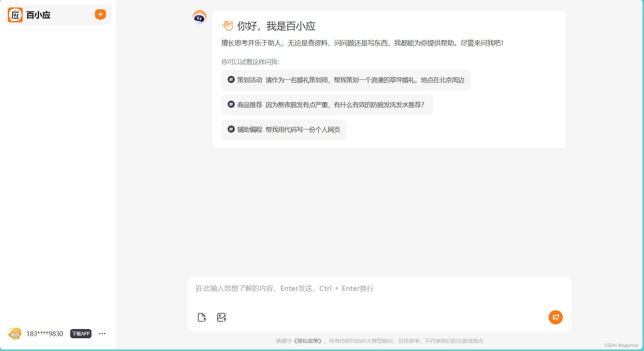Click the orange 百小应 app logo icon

[x=15, y=15]
